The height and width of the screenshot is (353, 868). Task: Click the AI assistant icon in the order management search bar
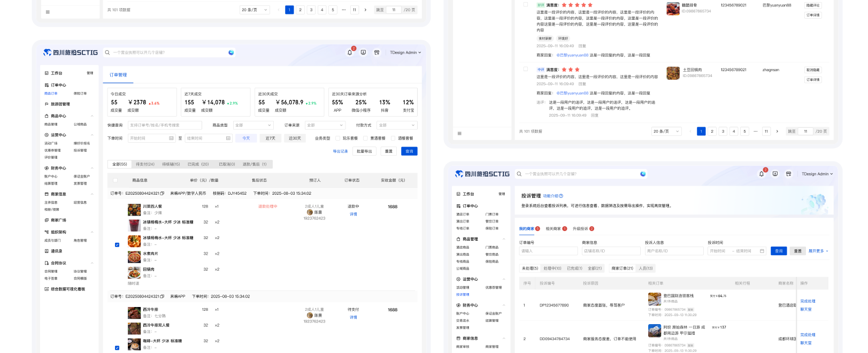231,52
